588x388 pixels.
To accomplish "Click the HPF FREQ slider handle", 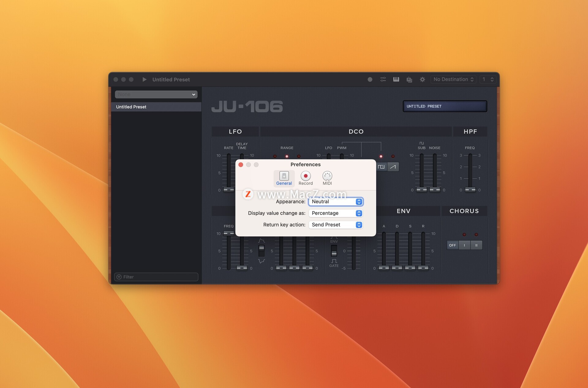I will pos(470,190).
